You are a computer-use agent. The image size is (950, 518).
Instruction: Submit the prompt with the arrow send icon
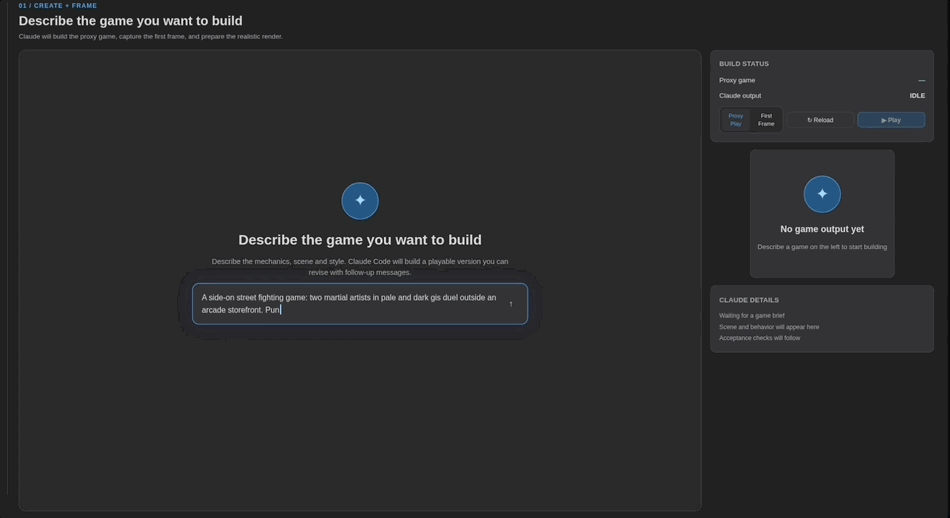[511, 304]
